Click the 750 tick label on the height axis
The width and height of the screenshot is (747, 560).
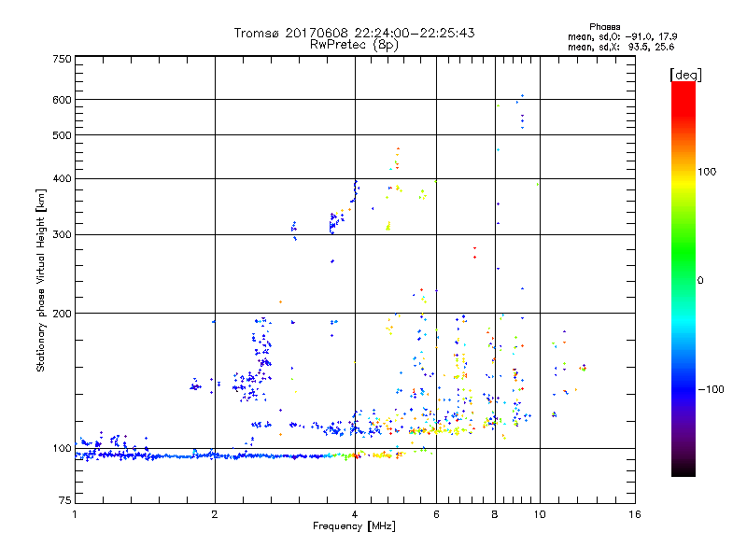(x=62, y=59)
